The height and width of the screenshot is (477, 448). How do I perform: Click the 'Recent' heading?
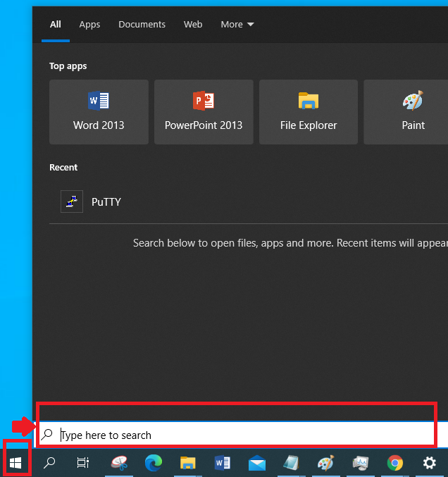tap(63, 167)
